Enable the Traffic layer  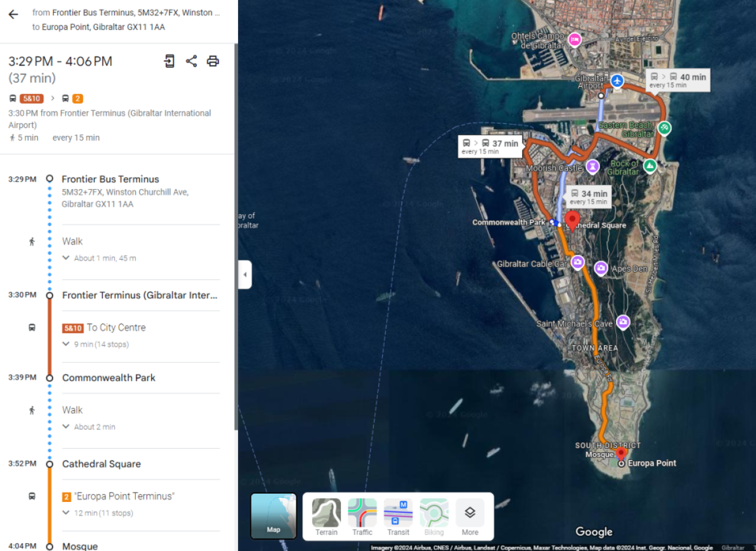[361, 513]
